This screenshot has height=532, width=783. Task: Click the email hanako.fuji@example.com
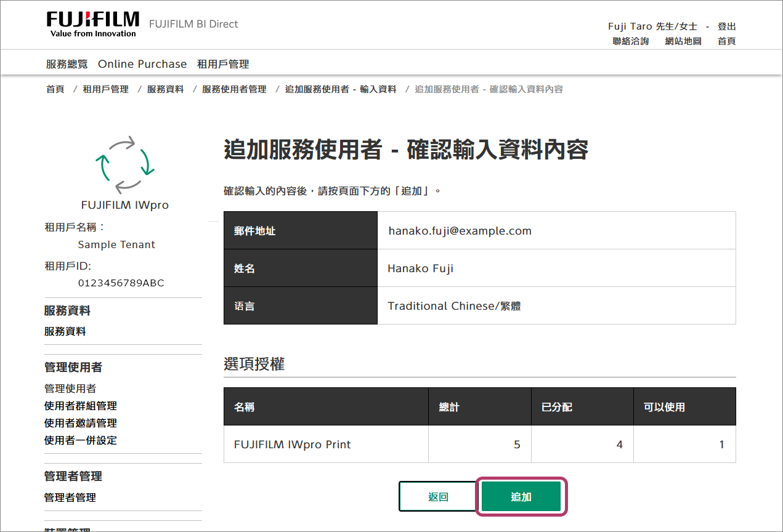[x=460, y=231]
